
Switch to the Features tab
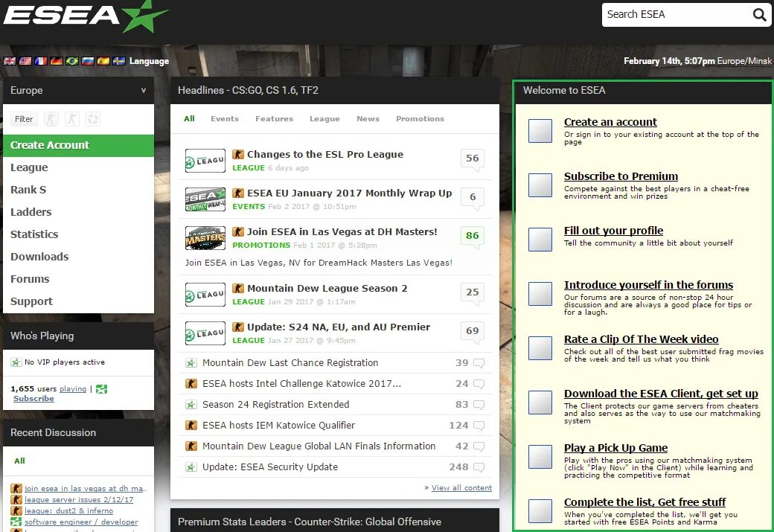pyautogui.click(x=274, y=118)
